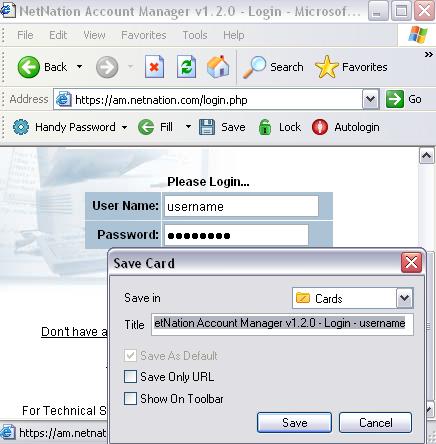The image size is (436, 444).
Task: Open the View menu
Action: click(x=94, y=35)
